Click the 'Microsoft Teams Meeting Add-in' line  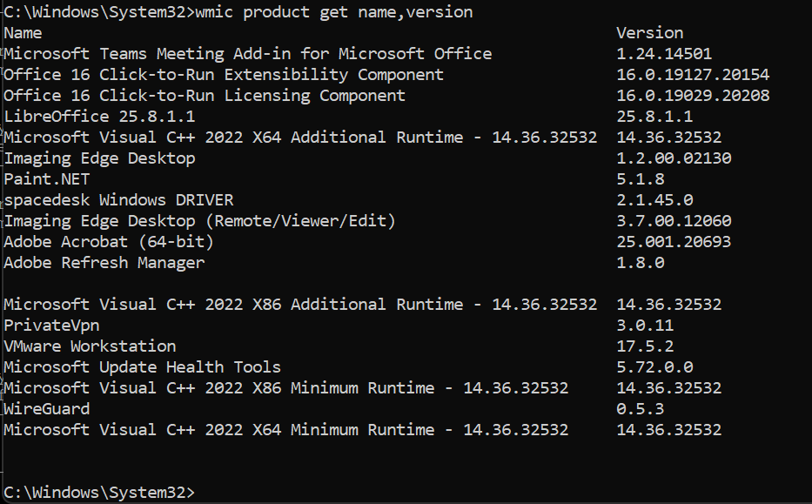[x=247, y=54]
